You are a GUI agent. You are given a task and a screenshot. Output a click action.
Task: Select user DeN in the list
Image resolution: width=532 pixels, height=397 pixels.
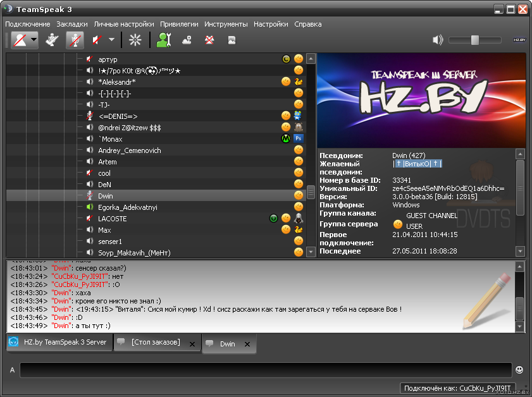click(104, 185)
